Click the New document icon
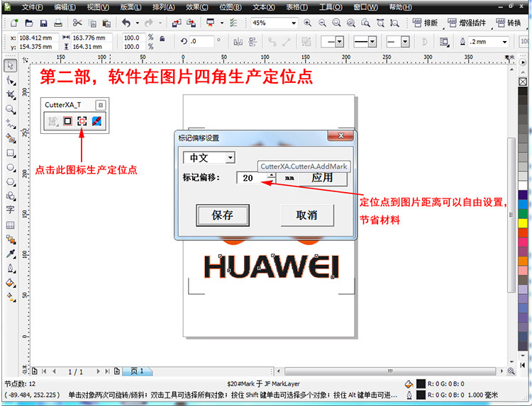The width and height of the screenshot is (532, 406). pyautogui.click(x=14, y=23)
